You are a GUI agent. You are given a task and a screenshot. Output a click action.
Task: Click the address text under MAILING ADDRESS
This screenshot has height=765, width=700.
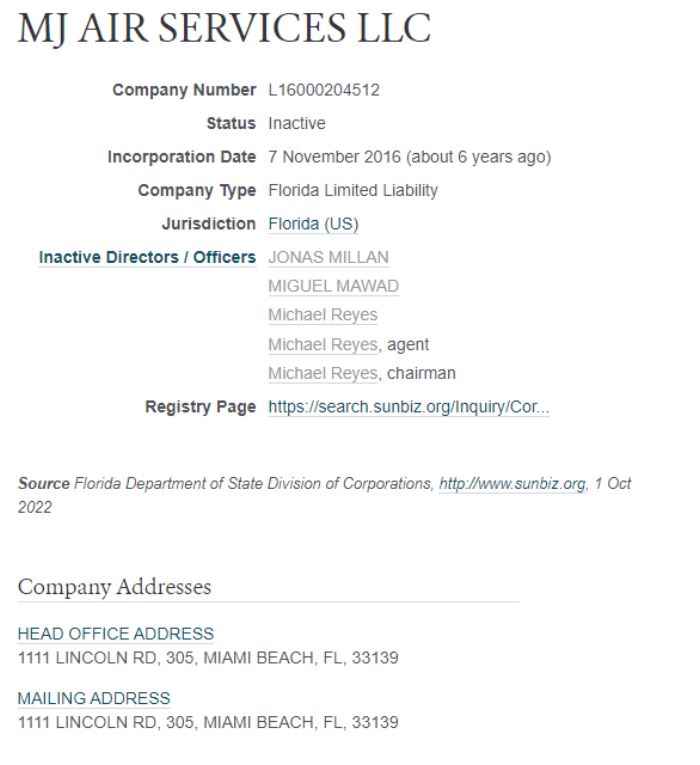click(x=208, y=721)
